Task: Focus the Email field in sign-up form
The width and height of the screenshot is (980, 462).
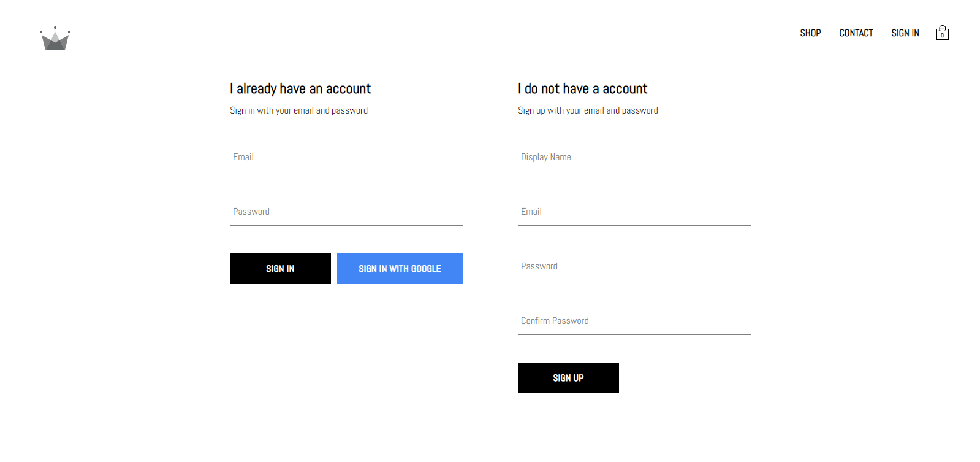Action: 634,212
